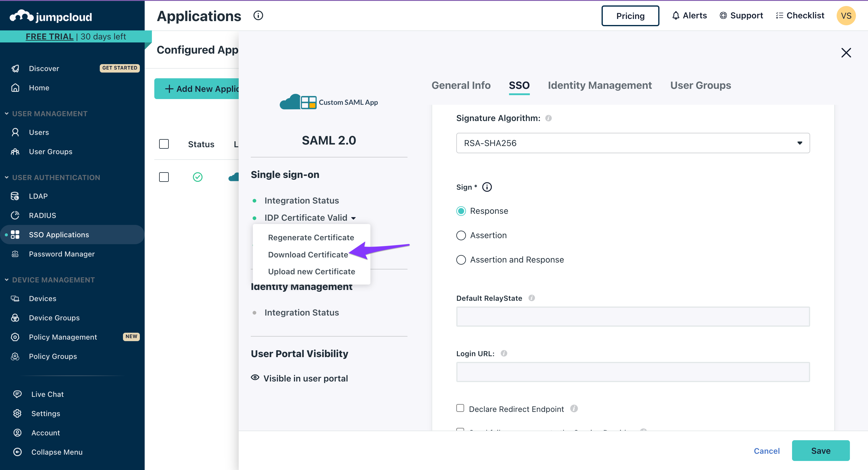Click the Password Manager sidebar icon
Image resolution: width=868 pixels, height=470 pixels.
point(15,254)
